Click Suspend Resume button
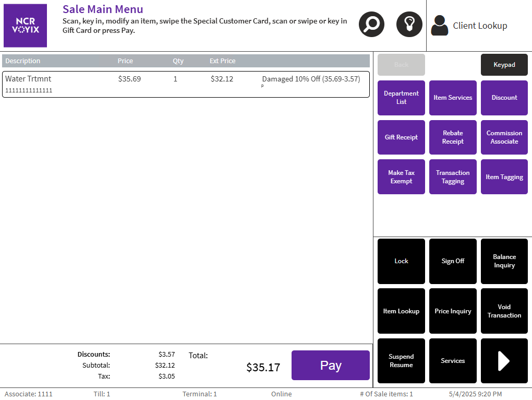The image size is (532, 400). click(401, 361)
